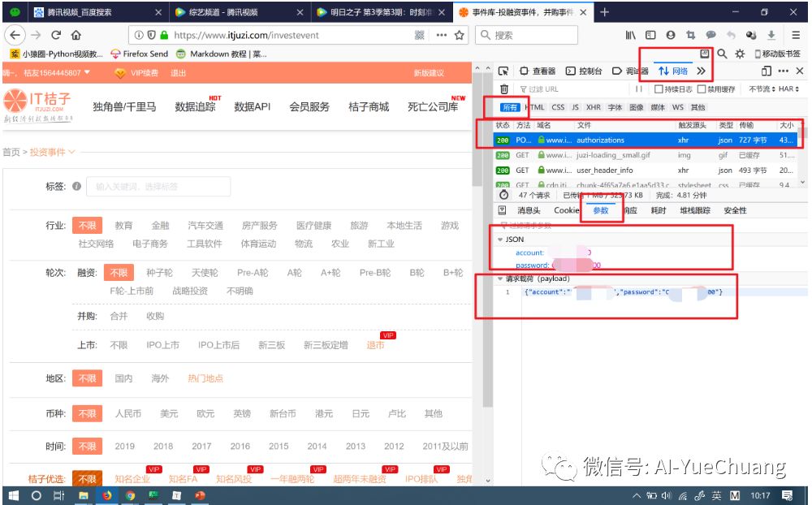Select the 天使轮 funding round filter
The image size is (812, 505).
pyautogui.click(x=205, y=273)
